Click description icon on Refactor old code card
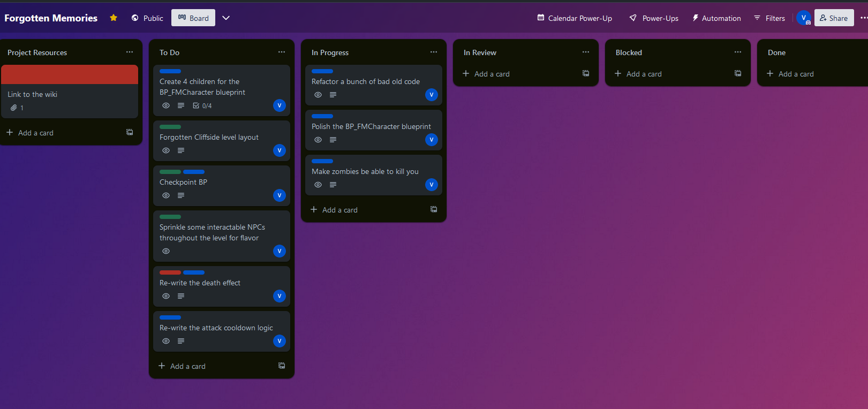Image resolution: width=868 pixels, height=409 pixels. (x=333, y=95)
